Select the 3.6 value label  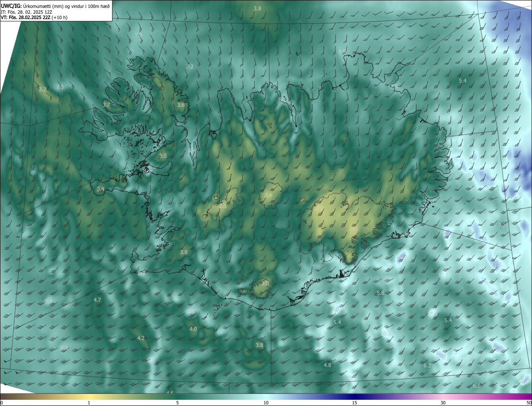pyautogui.click(x=181, y=105)
